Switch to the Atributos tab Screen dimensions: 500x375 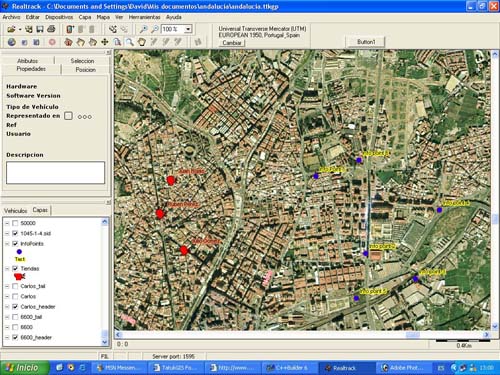[x=28, y=61]
